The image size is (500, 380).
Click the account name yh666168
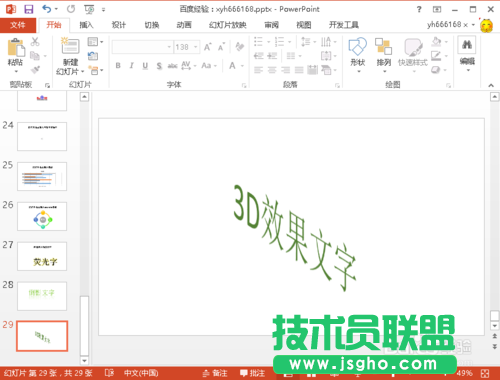tap(444, 24)
